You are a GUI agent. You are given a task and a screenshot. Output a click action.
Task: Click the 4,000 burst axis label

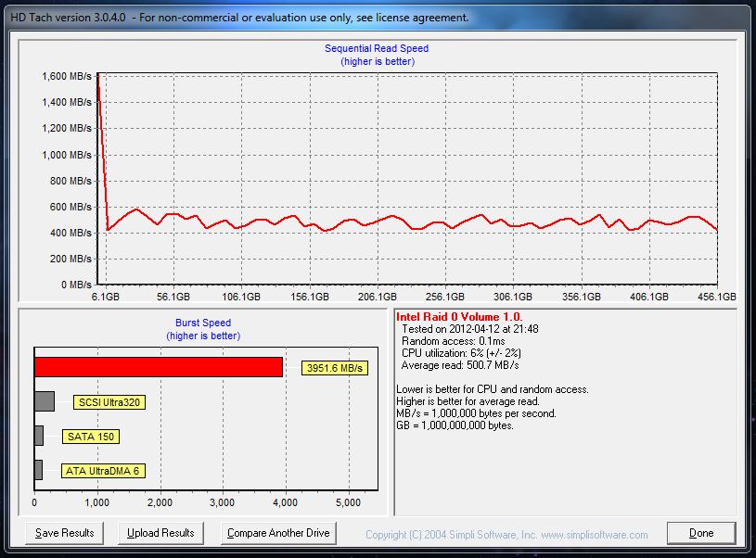pyautogui.click(x=286, y=502)
